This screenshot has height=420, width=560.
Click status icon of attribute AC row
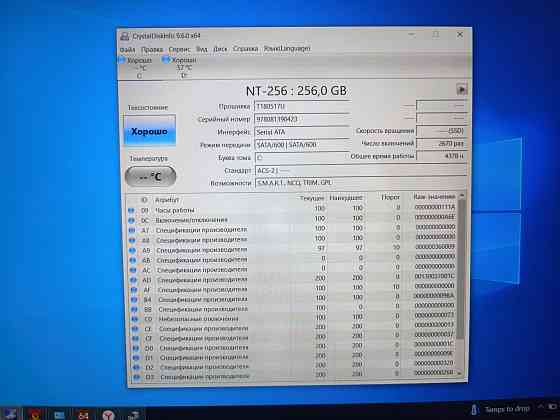(133, 270)
